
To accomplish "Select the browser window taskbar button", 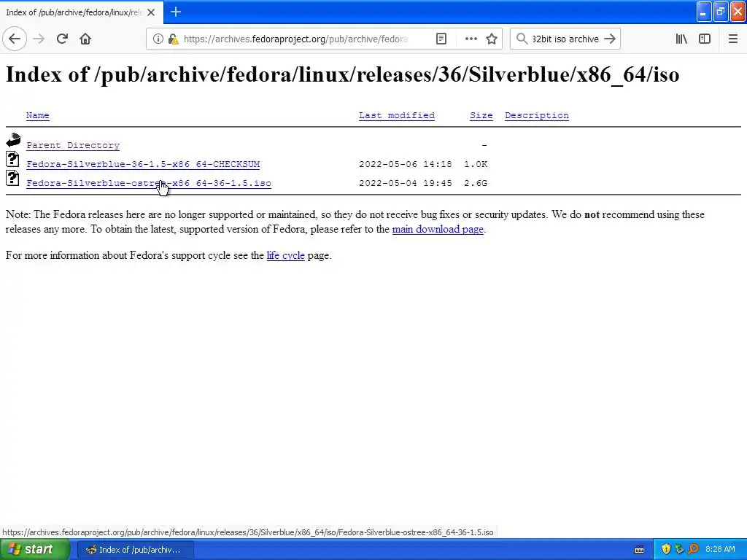I will pyautogui.click(x=135, y=550).
